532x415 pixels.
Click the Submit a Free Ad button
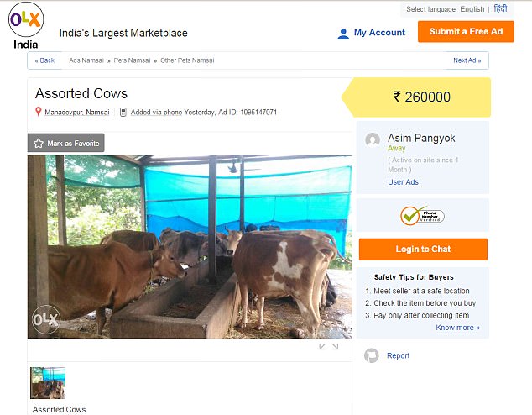point(466,32)
